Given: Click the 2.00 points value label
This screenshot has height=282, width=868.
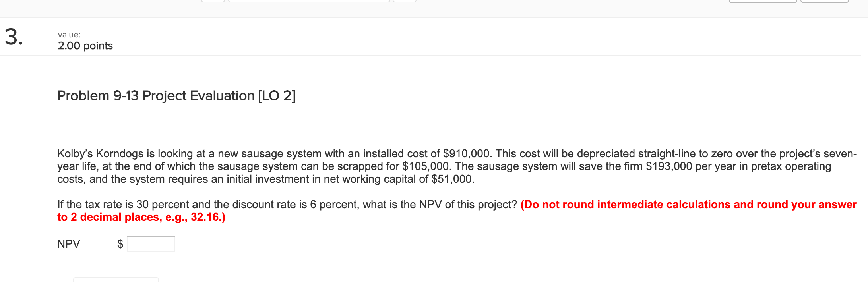Looking at the screenshot, I should [85, 46].
